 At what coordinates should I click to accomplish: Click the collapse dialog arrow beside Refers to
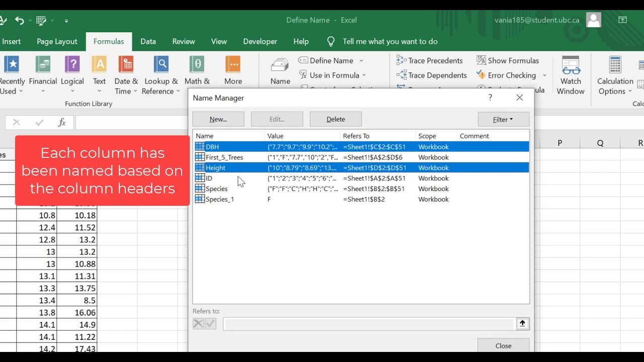coord(522,323)
